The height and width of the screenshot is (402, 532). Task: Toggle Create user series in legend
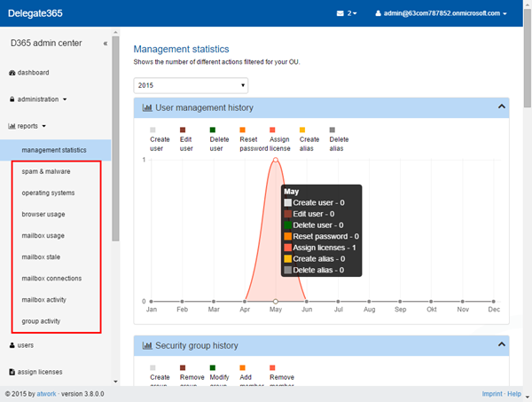160,139
